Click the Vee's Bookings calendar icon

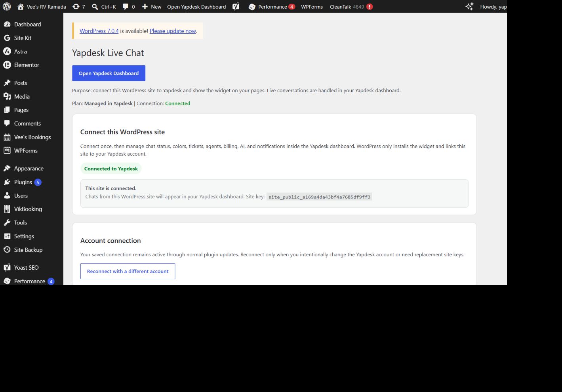(x=7, y=137)
